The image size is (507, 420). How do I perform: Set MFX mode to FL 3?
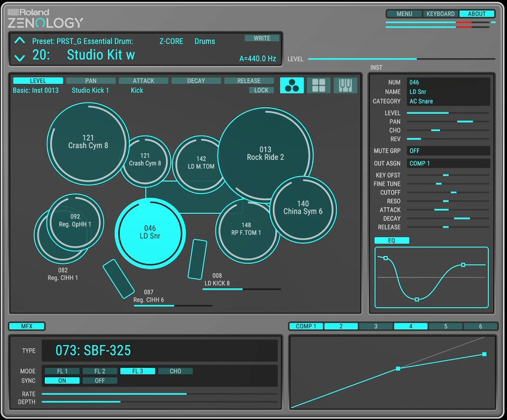[x=138, y=371]
